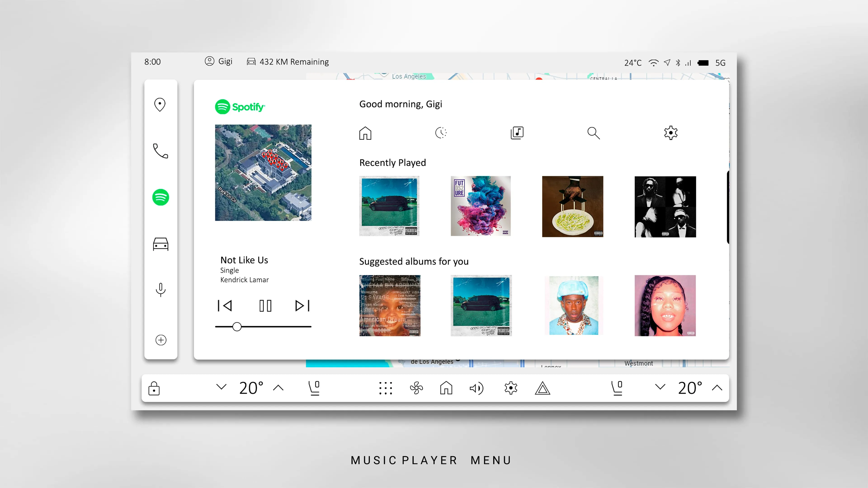Open Gigi user profile
The height and width of the screenshot is (488, 868).
click(218, 61)
